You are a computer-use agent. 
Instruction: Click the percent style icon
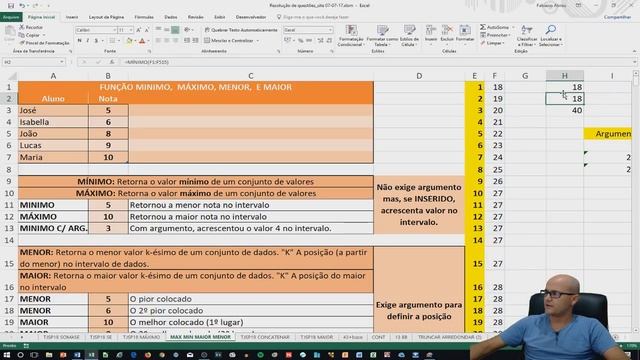point(300,40)
